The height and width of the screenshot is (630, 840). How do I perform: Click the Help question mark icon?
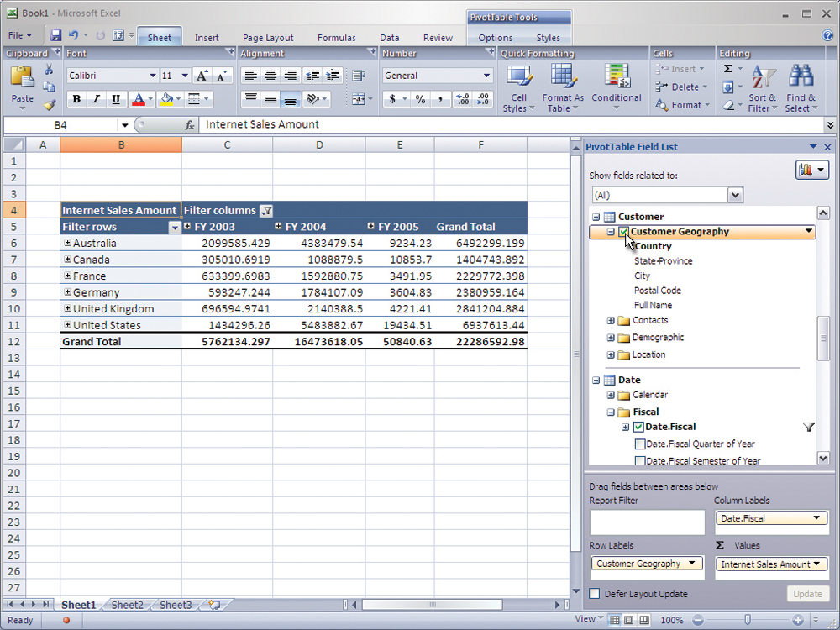click(827, 35)
